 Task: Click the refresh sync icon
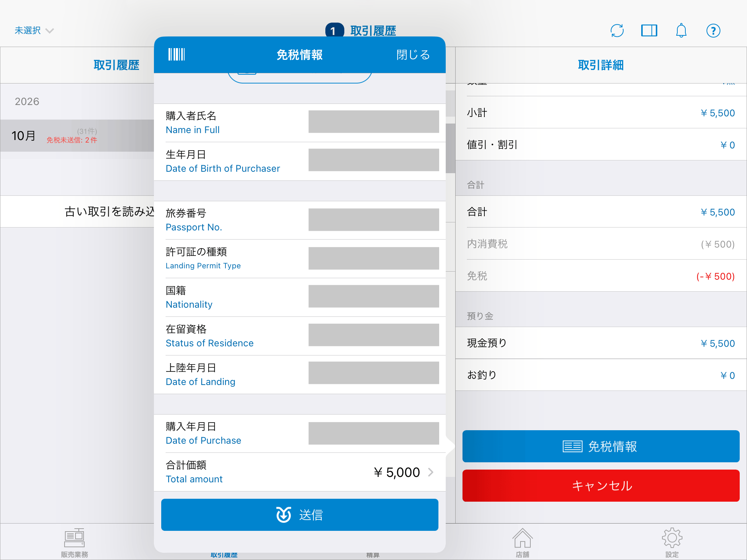tap(617, 31)
